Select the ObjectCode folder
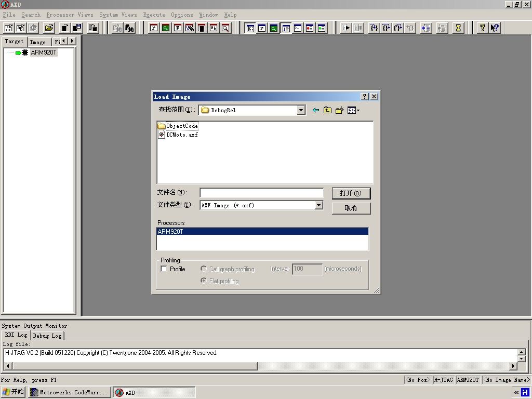The height and width of the screenshot is (399, 532). [x=179, y=126]
